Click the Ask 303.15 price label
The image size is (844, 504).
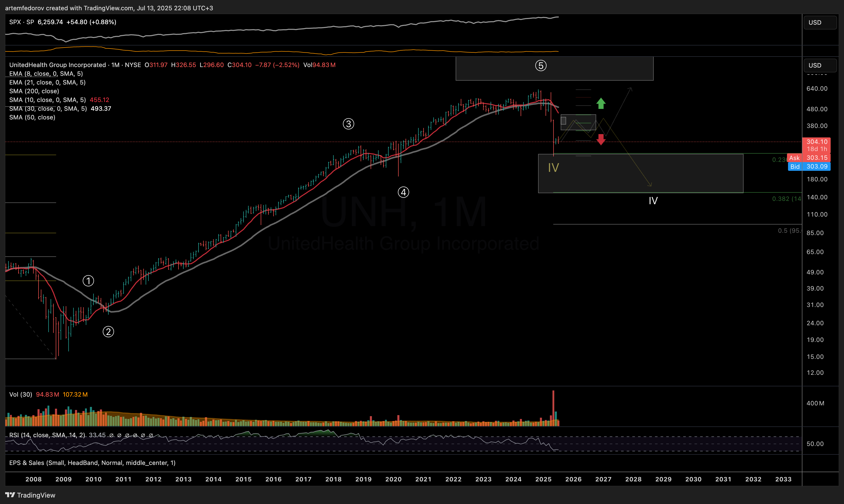[809, 157]
